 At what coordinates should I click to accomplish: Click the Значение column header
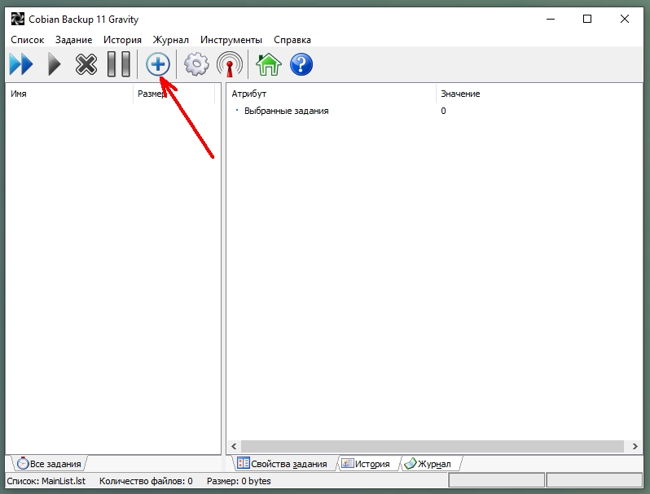pos(539,94)
